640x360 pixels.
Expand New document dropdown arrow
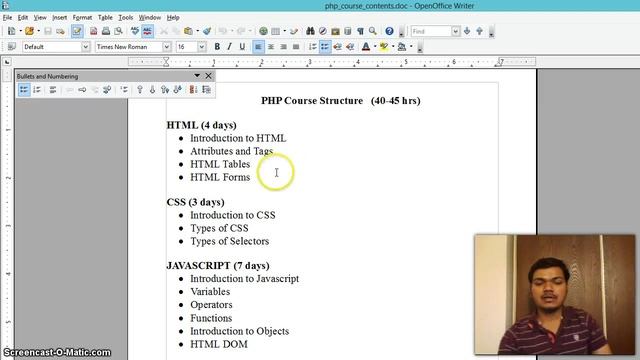20,31
